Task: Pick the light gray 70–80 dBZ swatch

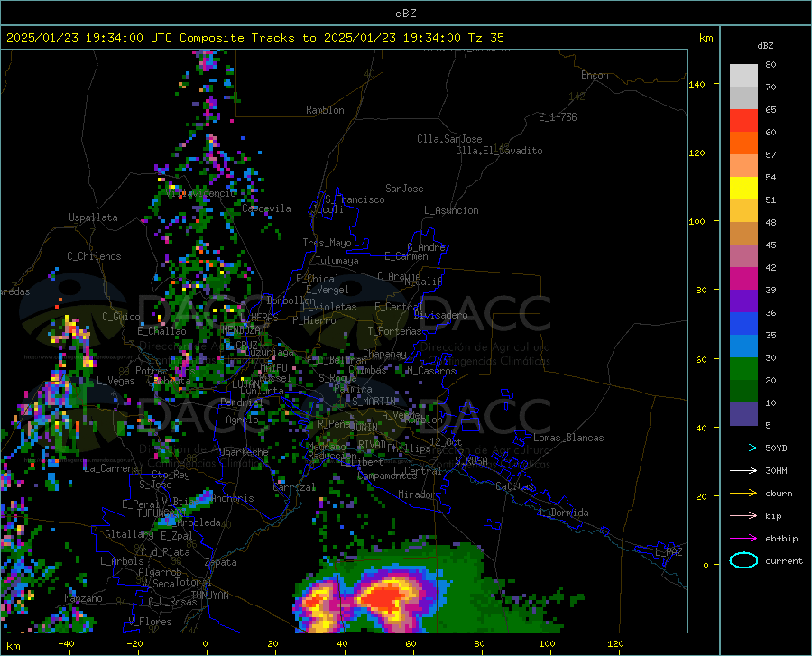Action: point(743,76)
